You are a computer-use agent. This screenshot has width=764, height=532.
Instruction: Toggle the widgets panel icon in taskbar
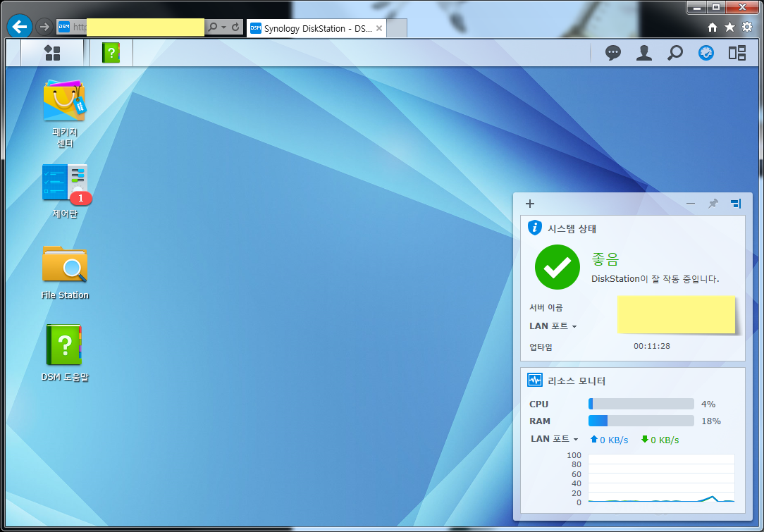click(x=706, y=53)
